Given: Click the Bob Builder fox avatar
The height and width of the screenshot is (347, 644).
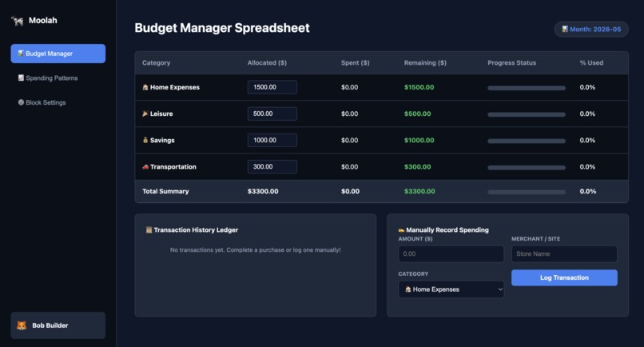Looking at the screenshot, I should pos(22,325).
